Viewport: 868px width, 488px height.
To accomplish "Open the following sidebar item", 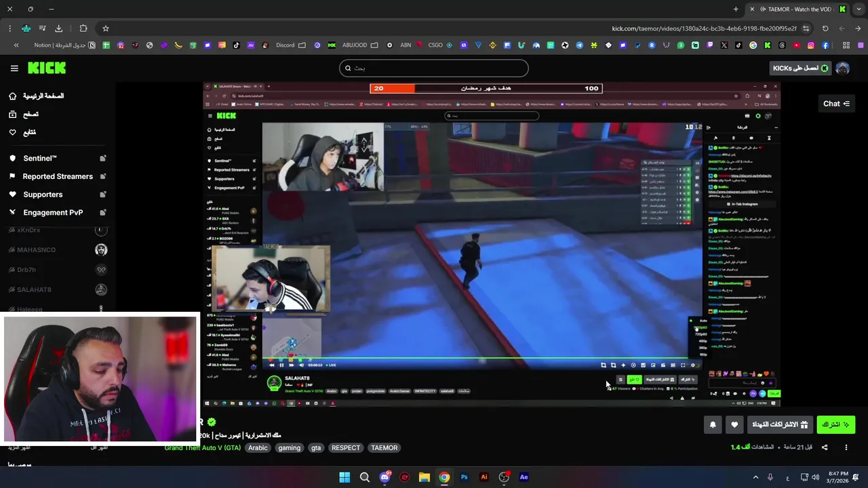I will [22, 133].
